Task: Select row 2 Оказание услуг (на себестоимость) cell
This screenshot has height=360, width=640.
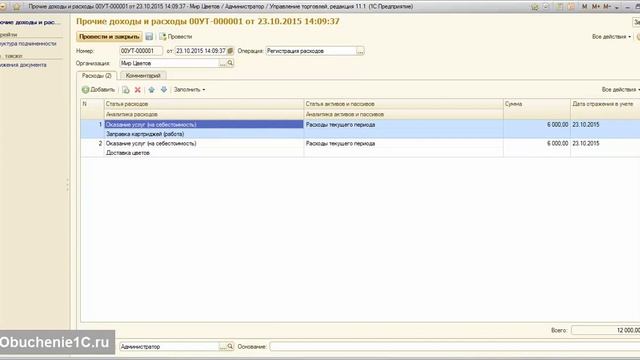Action: 204,143
